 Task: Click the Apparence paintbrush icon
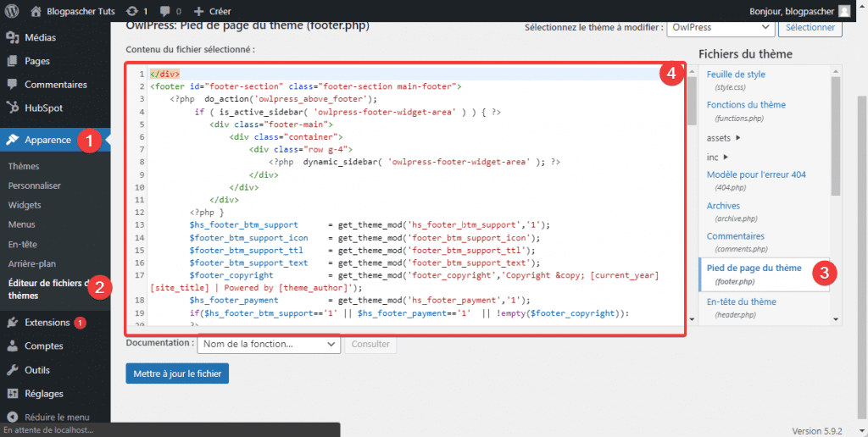(12, 140)
